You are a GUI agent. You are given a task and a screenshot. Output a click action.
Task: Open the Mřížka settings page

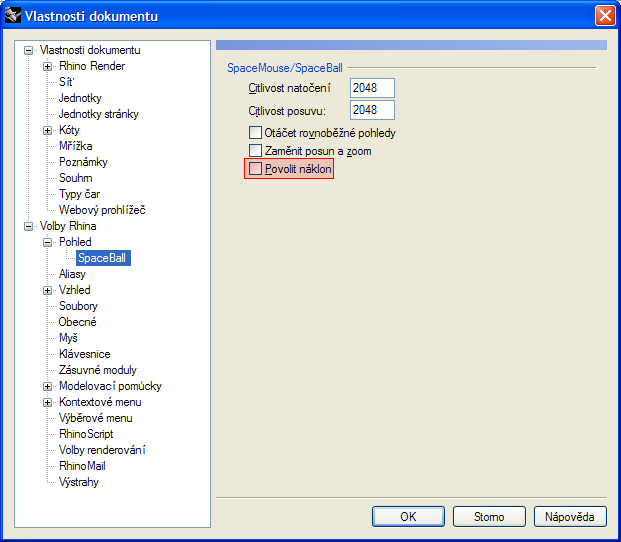click(76, 146)
